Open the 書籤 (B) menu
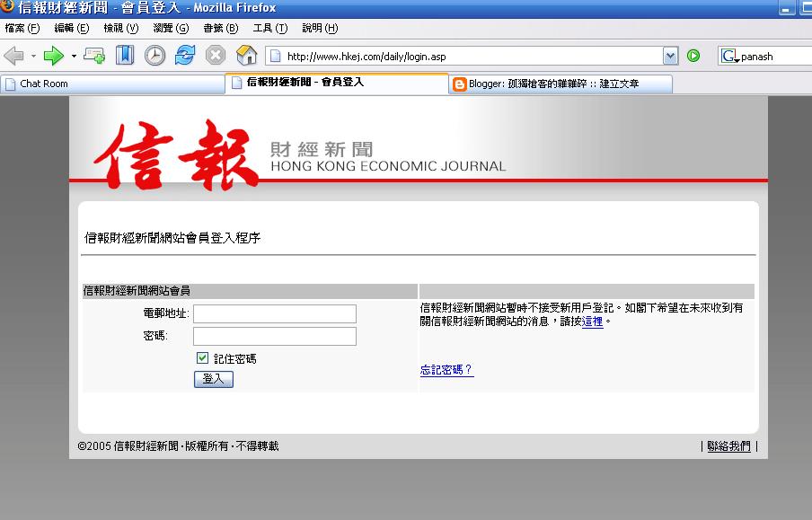 (221, 28)
